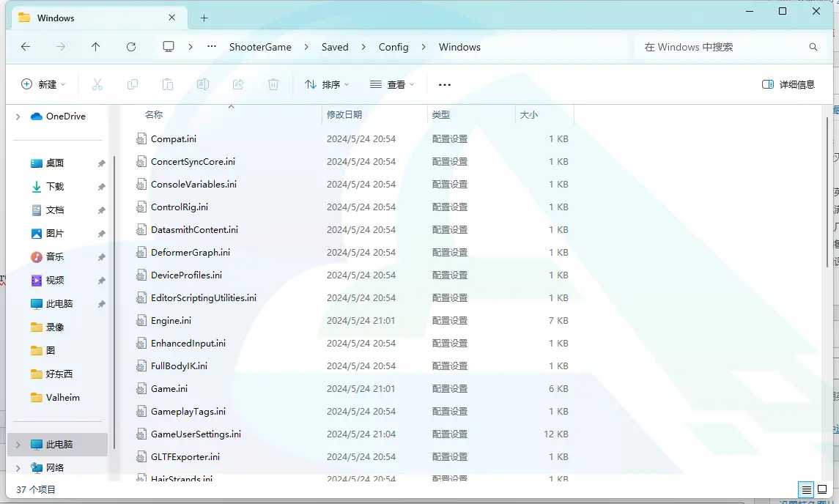Go back with the left arrow
Viewport: 839px width, 504px height.
tap(25, 47)
